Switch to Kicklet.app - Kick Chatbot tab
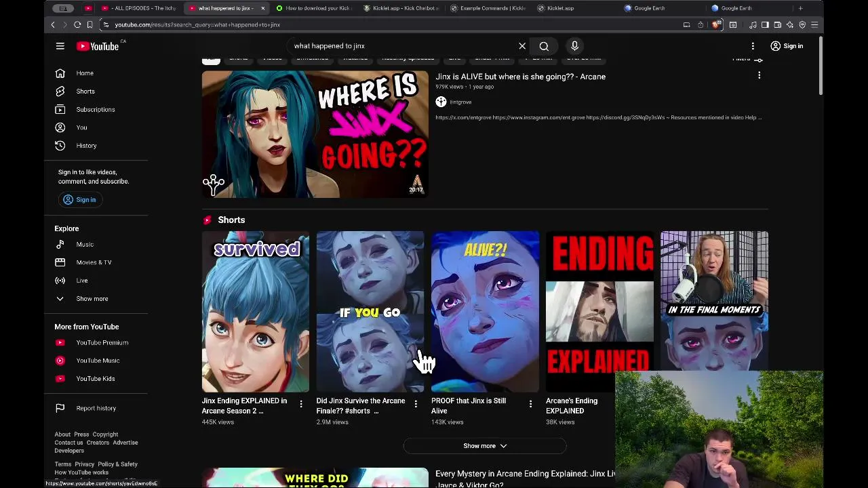This screenshot has height=488, width=868. [x=401, y=8]
